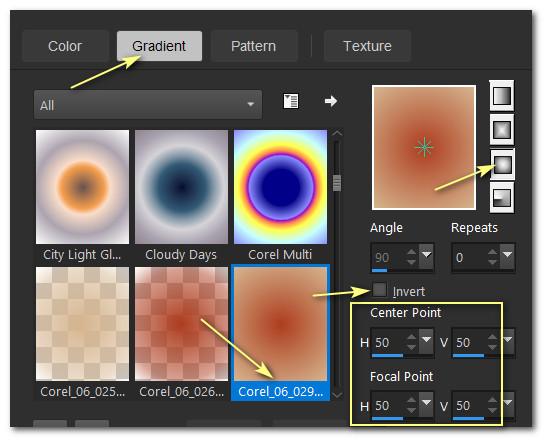
Task: Open the Repeats value slider dropdown
Action: pyautogui.click(x=507, y=256)
